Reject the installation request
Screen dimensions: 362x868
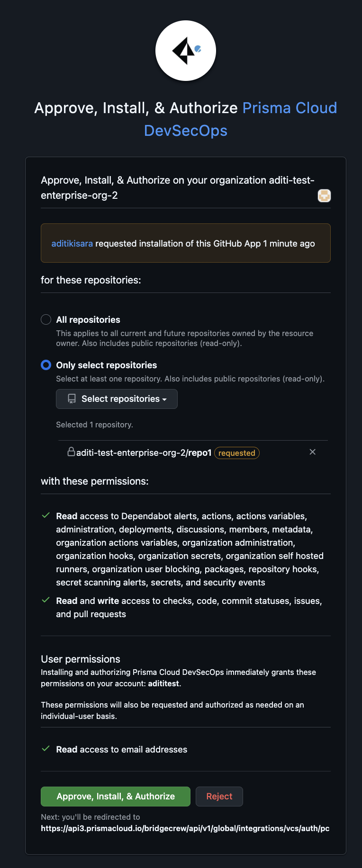(219, 797)
